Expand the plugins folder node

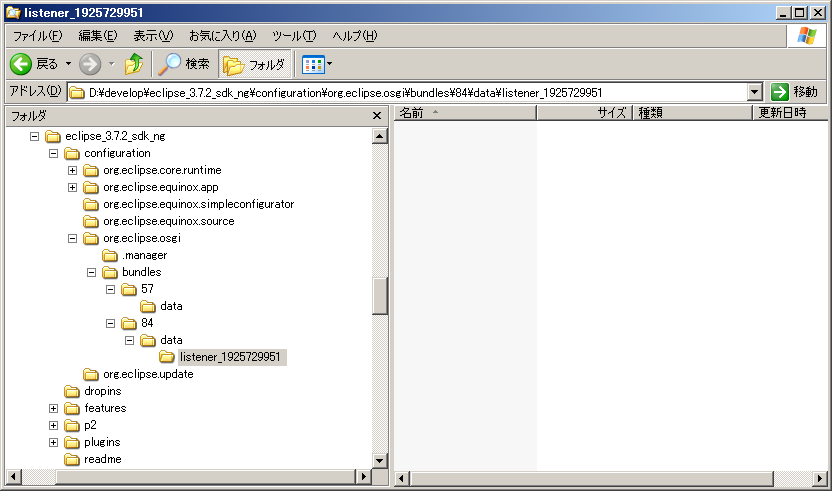[54, 442]
